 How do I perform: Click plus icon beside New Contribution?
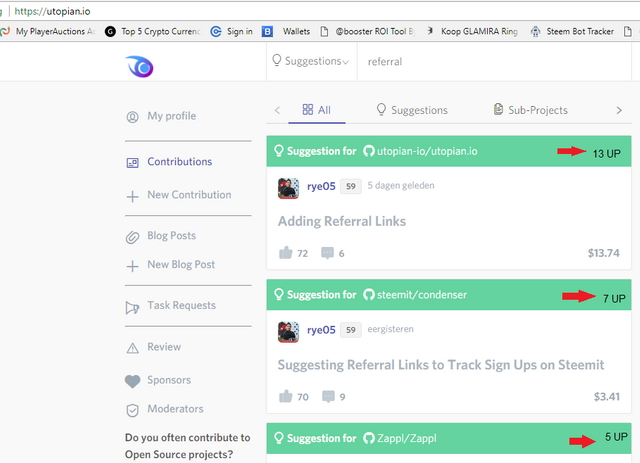(132, 196)
